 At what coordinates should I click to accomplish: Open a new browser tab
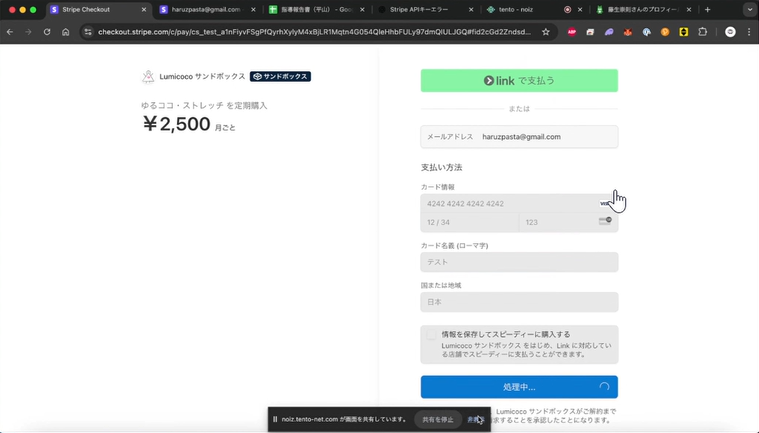point(708,10)
